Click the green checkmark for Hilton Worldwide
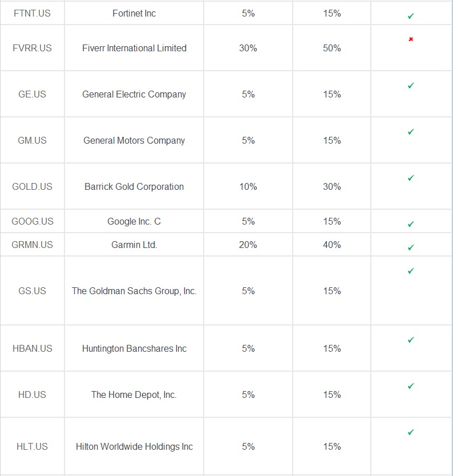453x476 pixels. [x=411, y=432]
